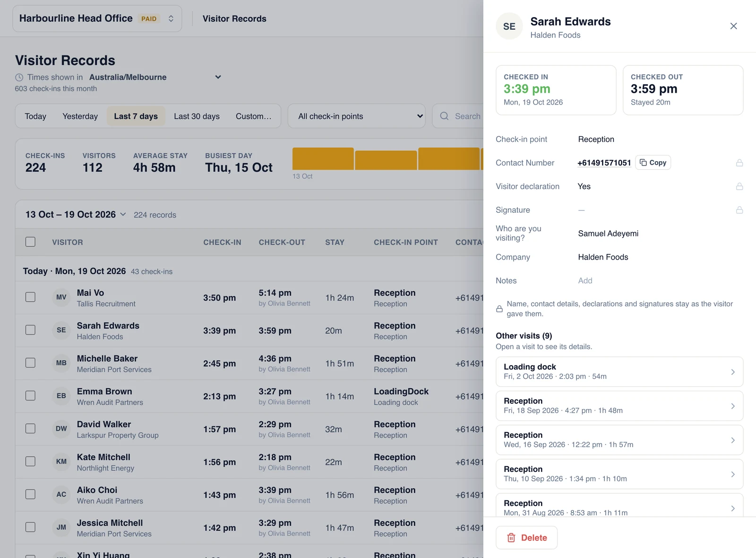This screenshot has width=756, height=558.
Task: Open the Reception visit from 16 Sep 2026
Action: click(619, 440)
